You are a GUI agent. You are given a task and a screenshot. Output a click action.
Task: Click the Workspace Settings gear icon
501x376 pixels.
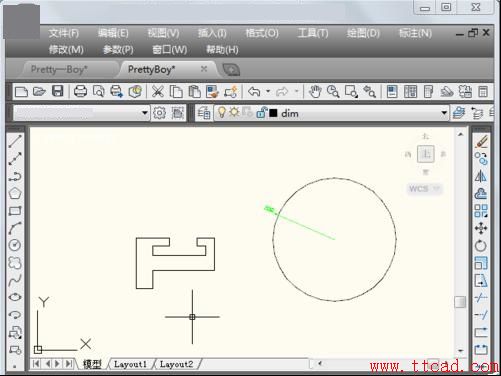click(159, 113)
